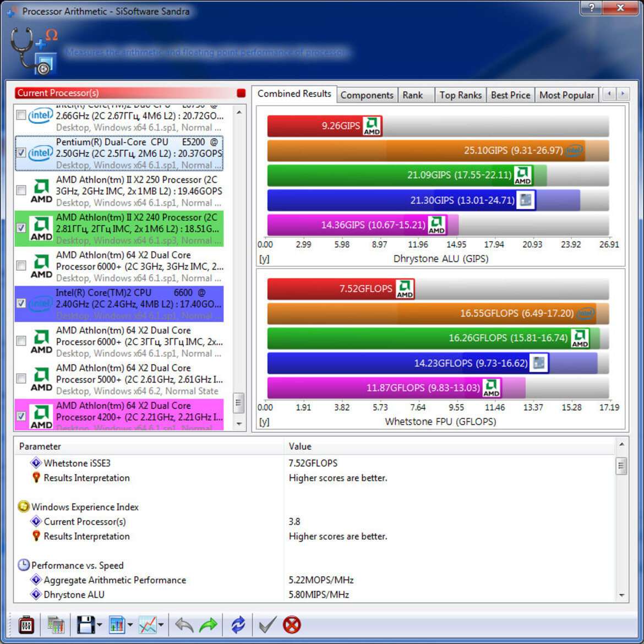Click parameter panel scroll-down arrow
This screenshot has height=644, width=644.
pos(621,595)
